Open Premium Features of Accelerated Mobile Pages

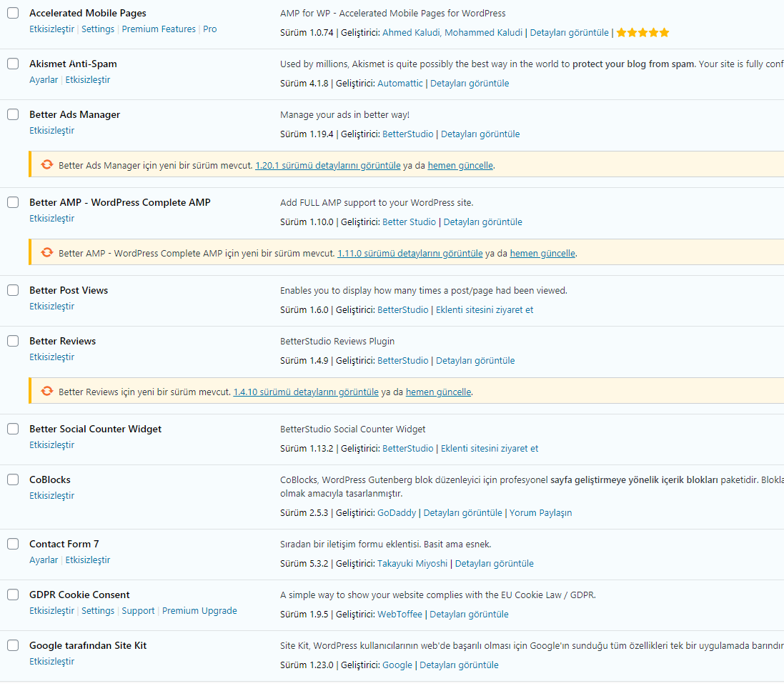pyautogui.click(x=159, y=29)
